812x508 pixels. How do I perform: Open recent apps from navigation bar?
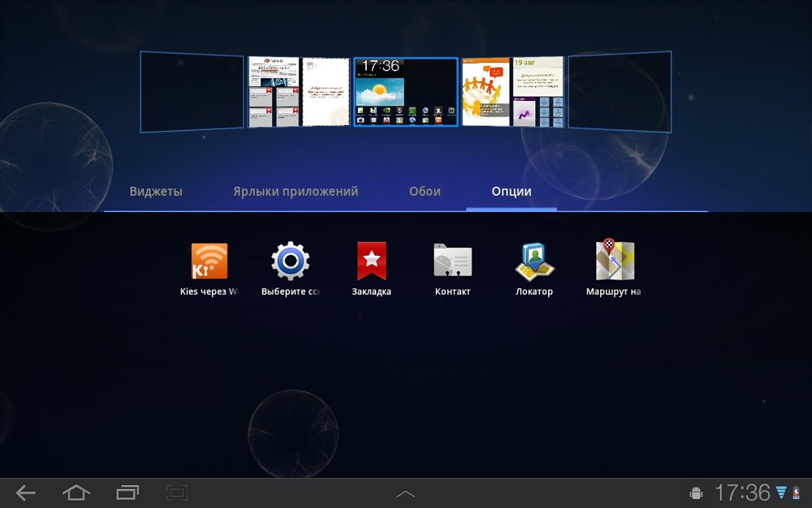tap(127, 492)
